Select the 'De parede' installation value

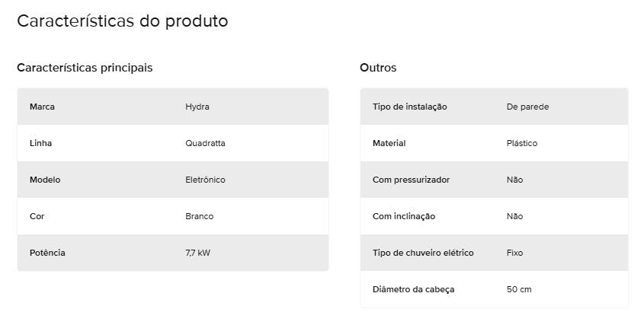[x=527, y=107]
